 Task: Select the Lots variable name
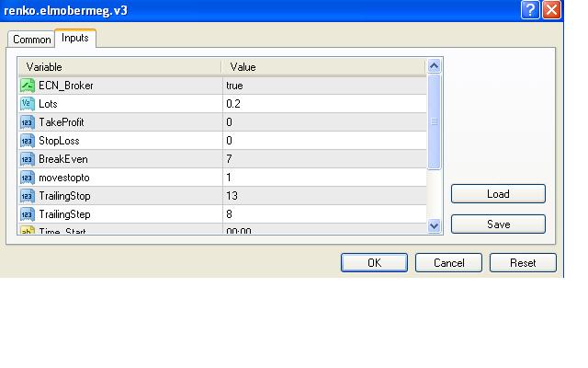click(48, 104)
